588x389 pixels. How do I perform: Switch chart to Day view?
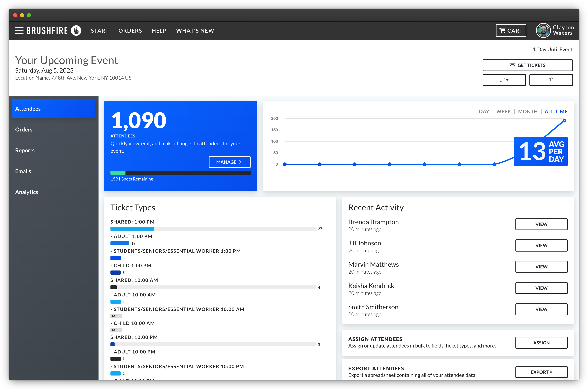(484, 111)
